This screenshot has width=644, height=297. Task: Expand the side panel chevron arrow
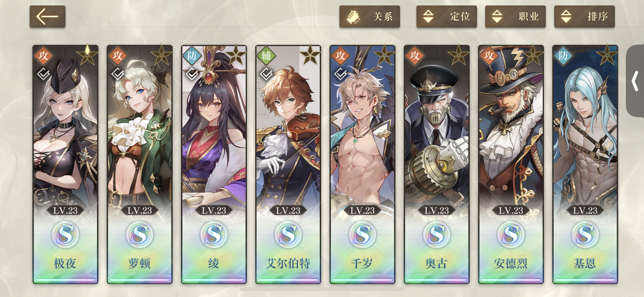pyautogui.click(x=635, y=81)
